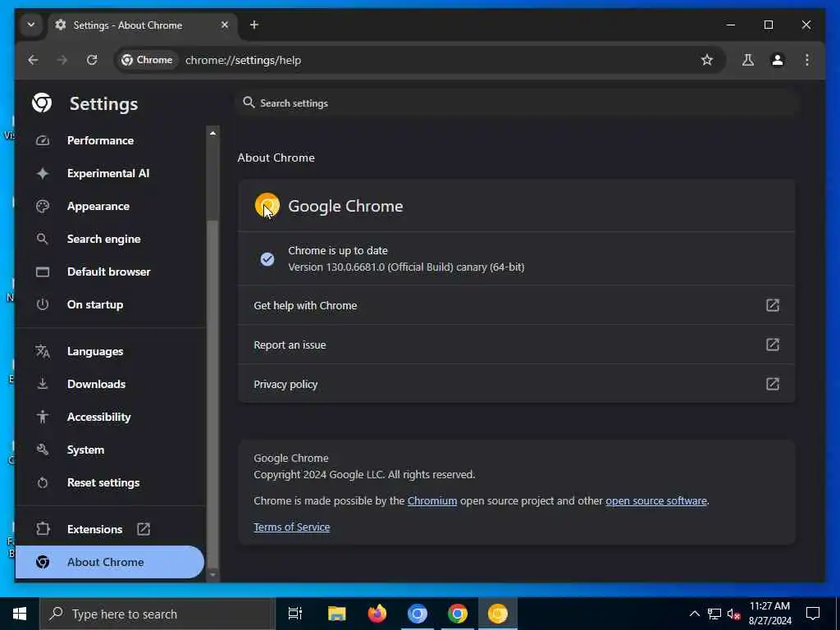
Task: Go back with the back arrow
Action: click(x=33, y=60)
